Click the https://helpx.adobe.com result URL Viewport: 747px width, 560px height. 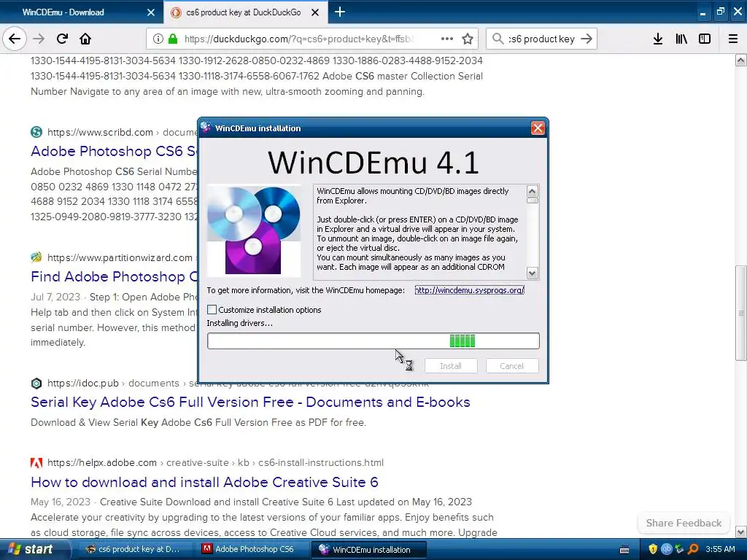(102, 462)
